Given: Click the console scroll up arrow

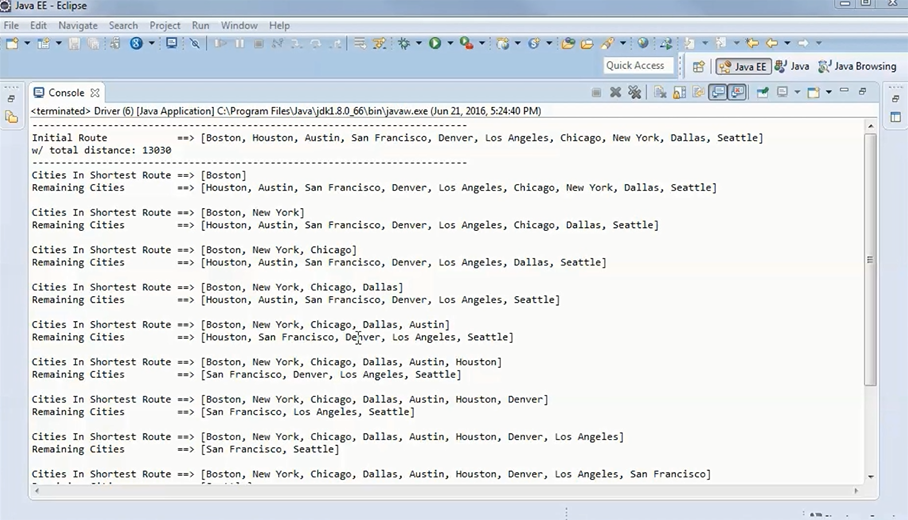Looking at the screenshot, I should [871, 126].
